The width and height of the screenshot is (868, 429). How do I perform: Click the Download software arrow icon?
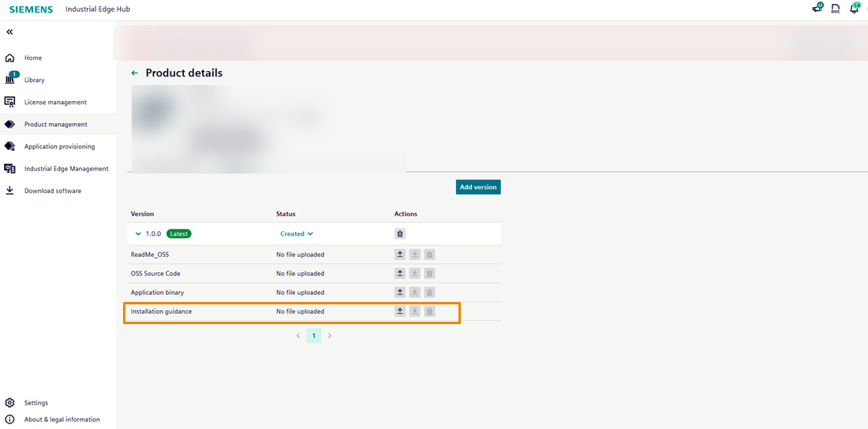point(9,190)
